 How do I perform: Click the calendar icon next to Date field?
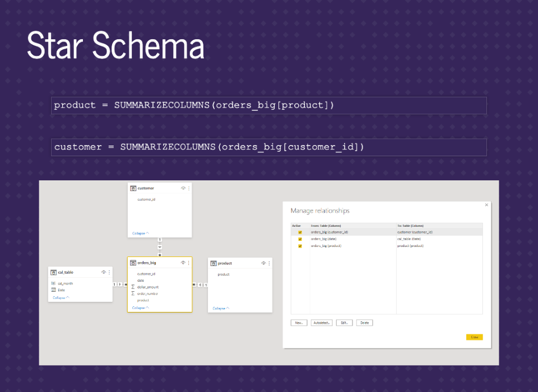point(53,290)
